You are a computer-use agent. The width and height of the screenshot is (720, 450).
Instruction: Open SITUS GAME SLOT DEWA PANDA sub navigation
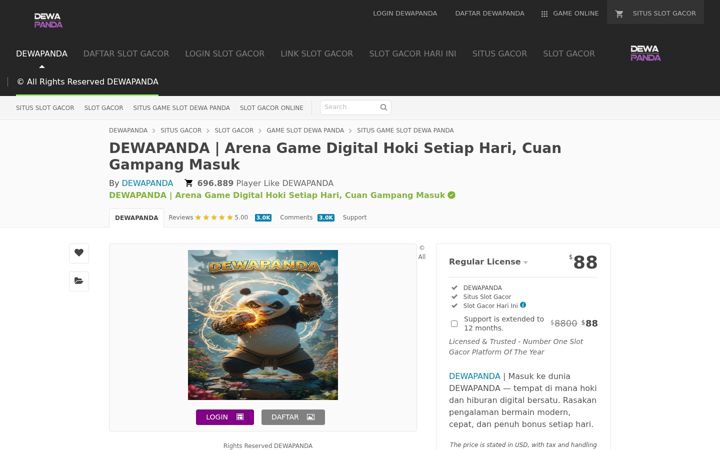[181, 107]
